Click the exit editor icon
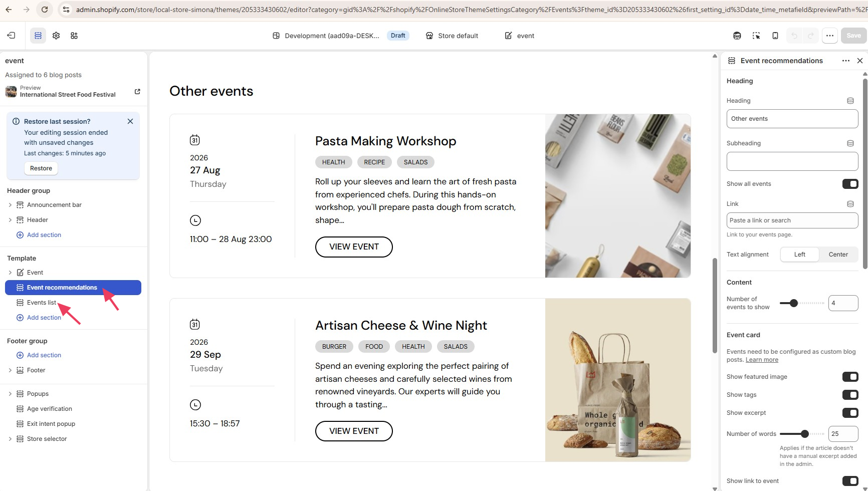The width and height of the screenshot is (868, 491). tap(11, 36)
